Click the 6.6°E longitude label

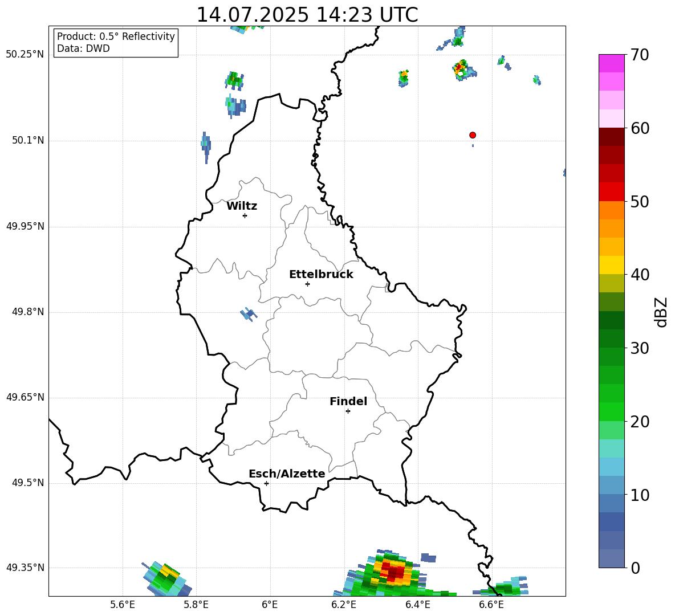(491, 605)
